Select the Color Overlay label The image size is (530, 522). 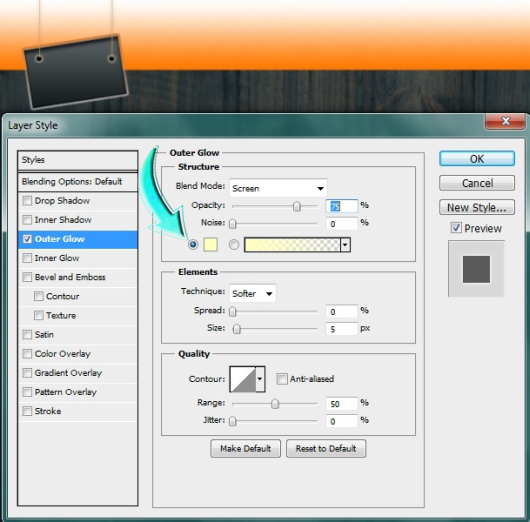[x=63, y=354]
